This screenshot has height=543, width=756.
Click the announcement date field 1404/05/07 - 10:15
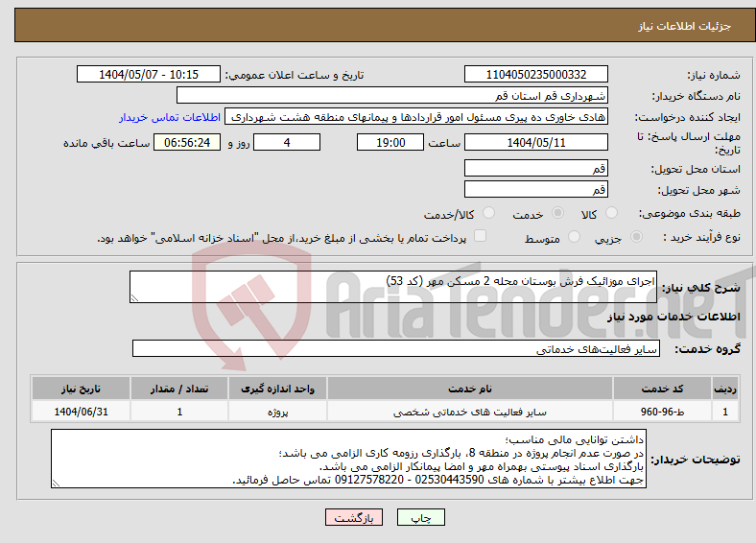coord(149,74)
